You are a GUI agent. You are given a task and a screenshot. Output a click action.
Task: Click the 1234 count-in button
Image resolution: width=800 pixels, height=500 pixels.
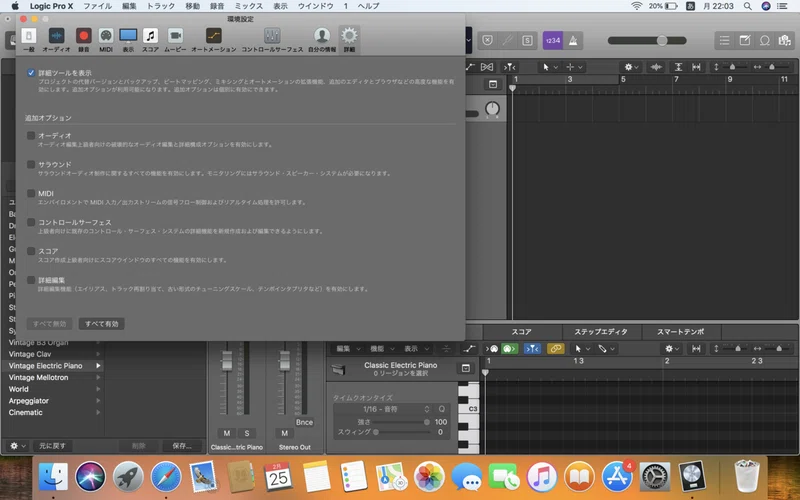[x=553, y=40]
